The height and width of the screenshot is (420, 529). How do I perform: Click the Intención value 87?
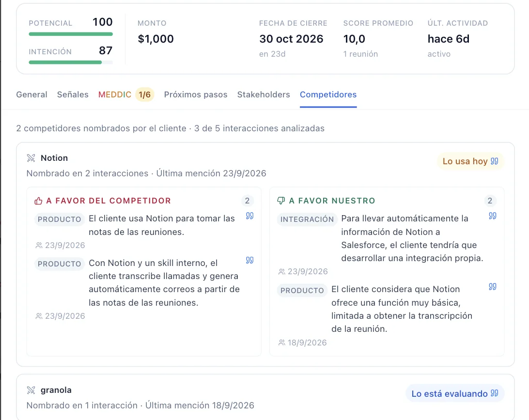[x=106, y=50]
